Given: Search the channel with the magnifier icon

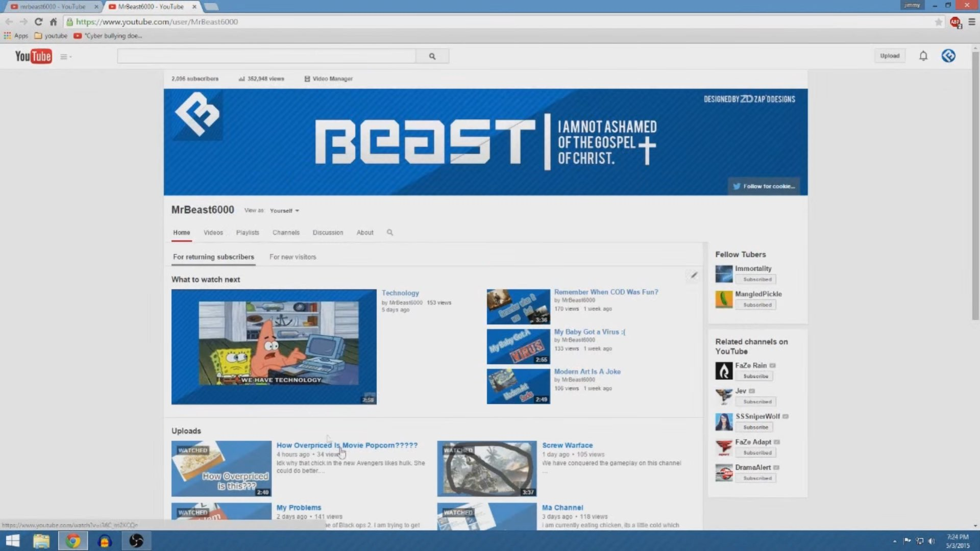Looking at the screenshot, I should [x=390, y=233].
